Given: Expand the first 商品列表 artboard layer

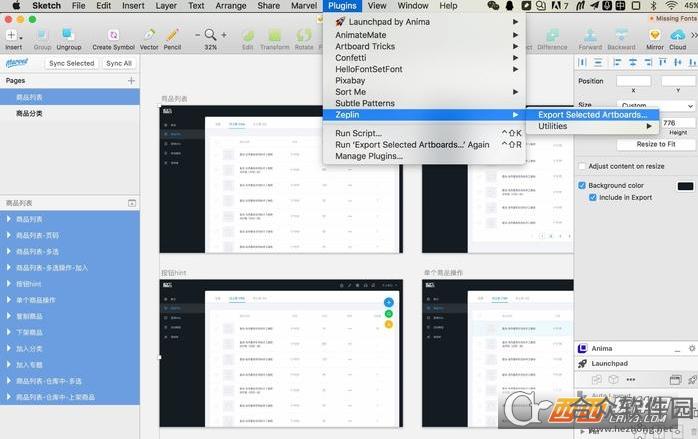Looking at the screenshot, I should click(x=8, y=219).
